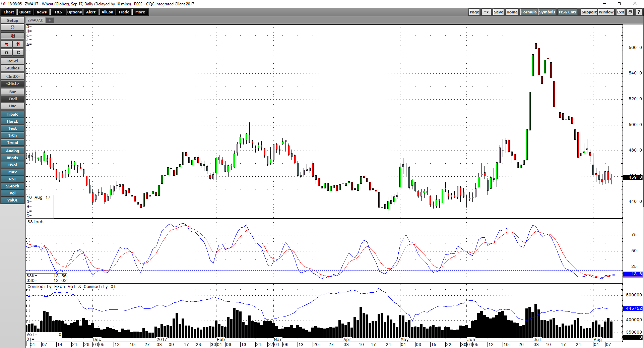Click the horizontal expand arrows icon
This screenshot has width=644, height=348.
[6, 44]
